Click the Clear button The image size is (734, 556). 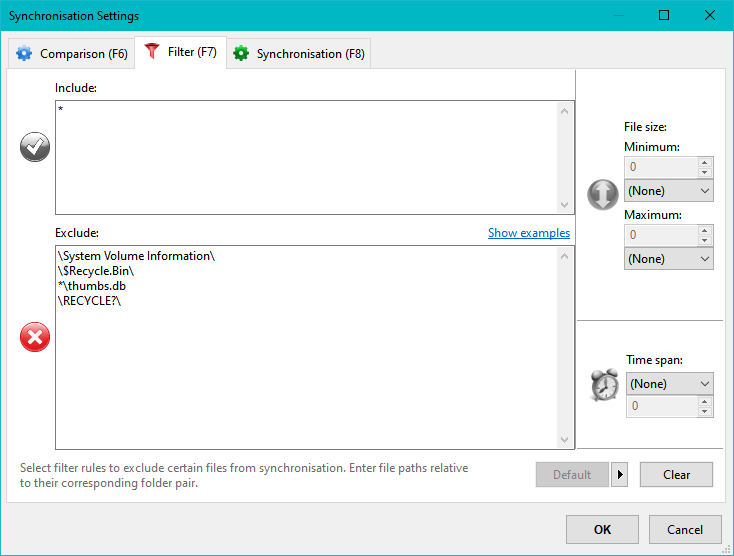[x=676, y=475]
